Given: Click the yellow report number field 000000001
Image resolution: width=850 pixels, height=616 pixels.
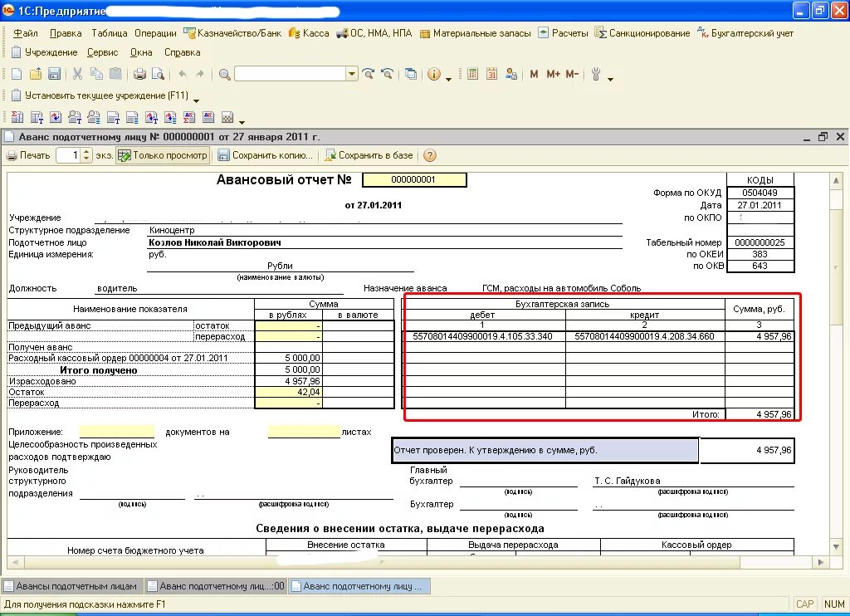Looking at the screenshot, I should pyautogui.click(x=414, y=179).
